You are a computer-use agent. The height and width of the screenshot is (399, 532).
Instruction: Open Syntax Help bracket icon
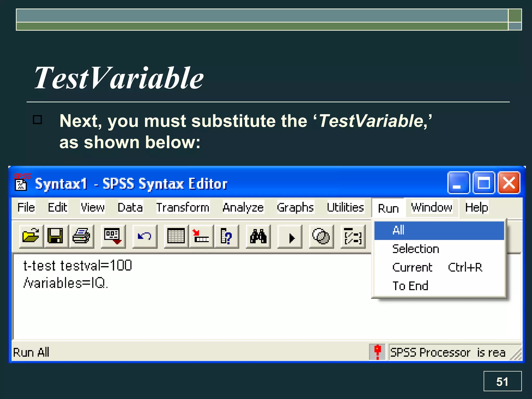(353, 236)
